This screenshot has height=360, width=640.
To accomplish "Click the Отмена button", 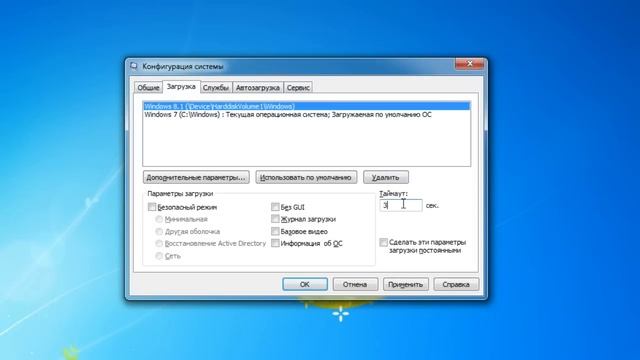I will [355, 284].
